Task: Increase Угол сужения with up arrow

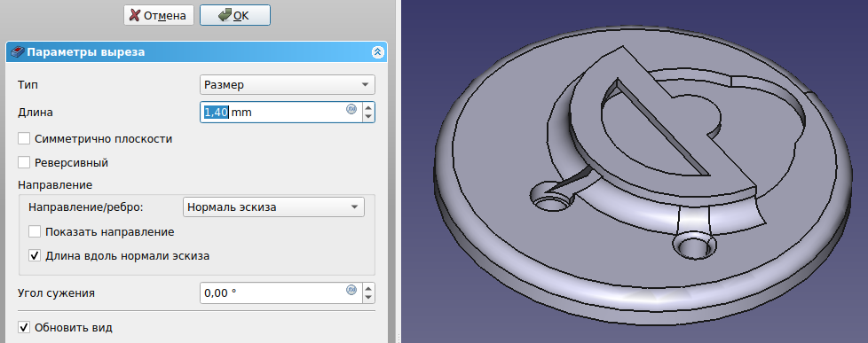Action: pos(368,288)
